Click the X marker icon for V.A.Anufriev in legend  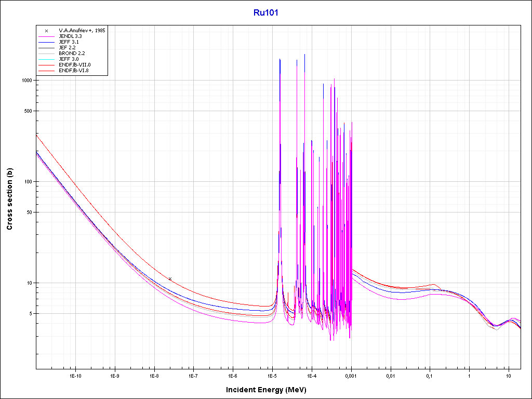click(46, 31)
